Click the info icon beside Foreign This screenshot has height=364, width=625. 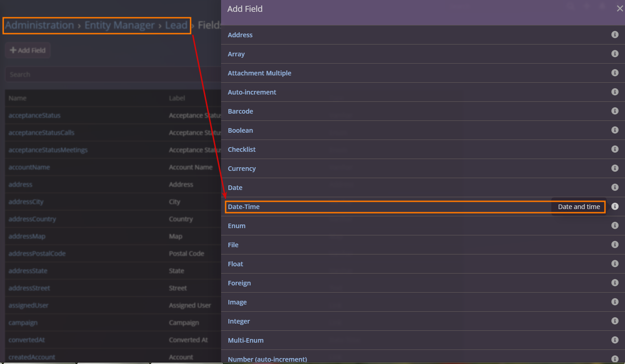(x=615, y=283)
